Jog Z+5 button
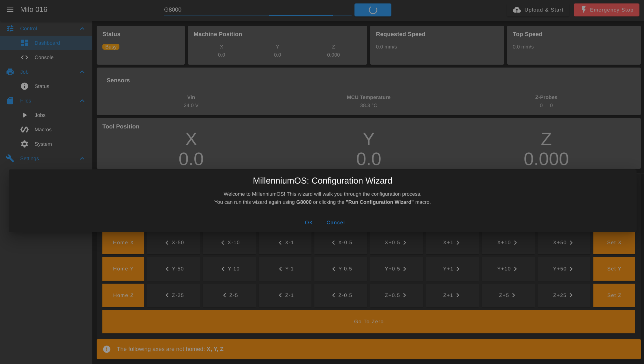Image resolution: width=644 pixels, height=364 pixels. coord(508,295)
